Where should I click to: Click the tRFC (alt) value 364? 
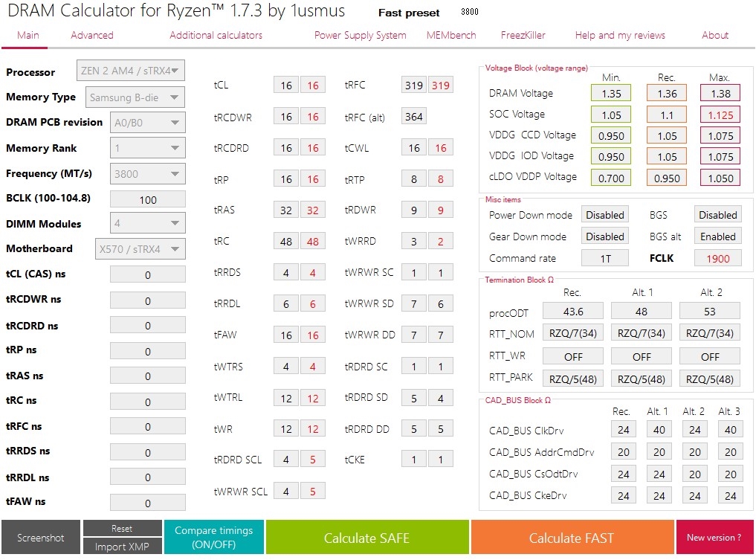coord(413,116)
